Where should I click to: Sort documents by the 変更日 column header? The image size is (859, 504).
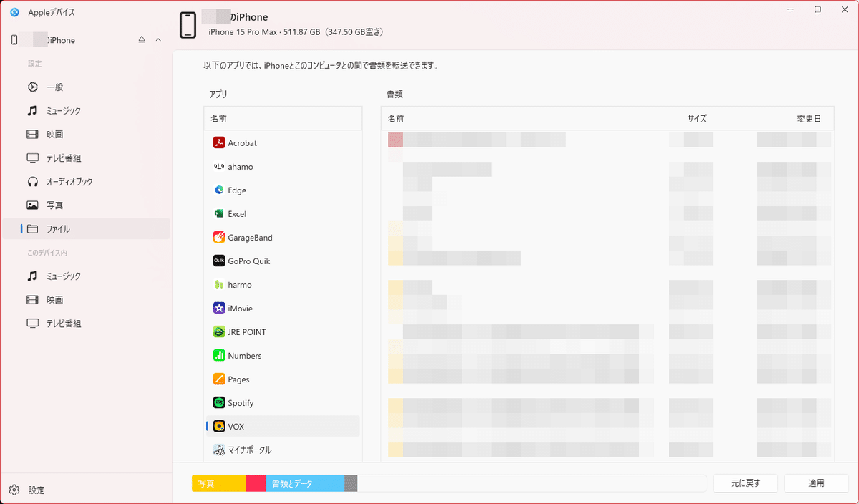click(809, 118)
